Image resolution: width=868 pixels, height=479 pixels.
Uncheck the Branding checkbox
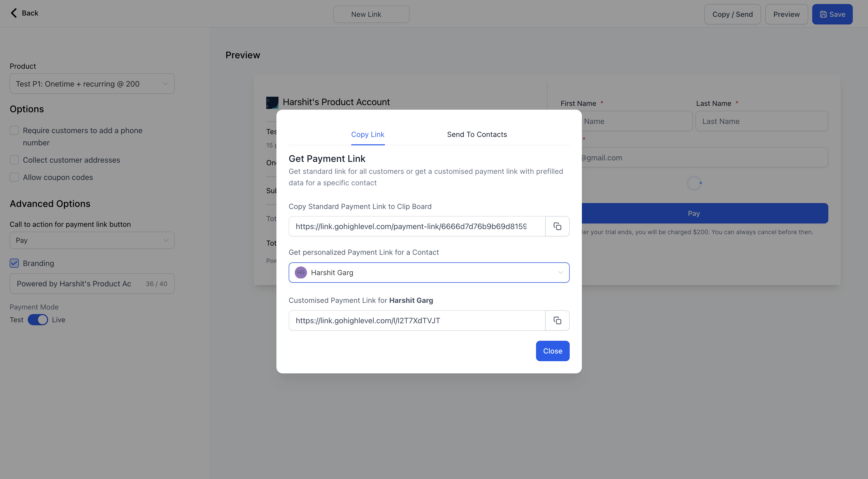point(14,263)
